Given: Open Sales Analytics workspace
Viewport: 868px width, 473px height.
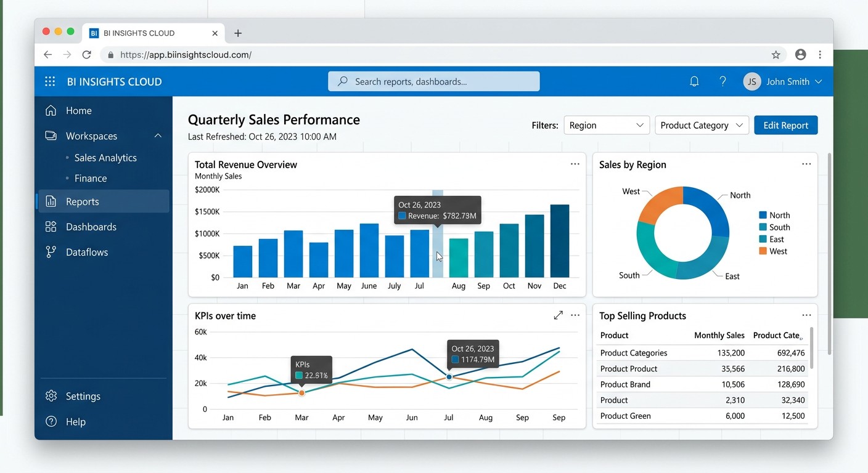Looking at the screenshot, I should [105, 158].
